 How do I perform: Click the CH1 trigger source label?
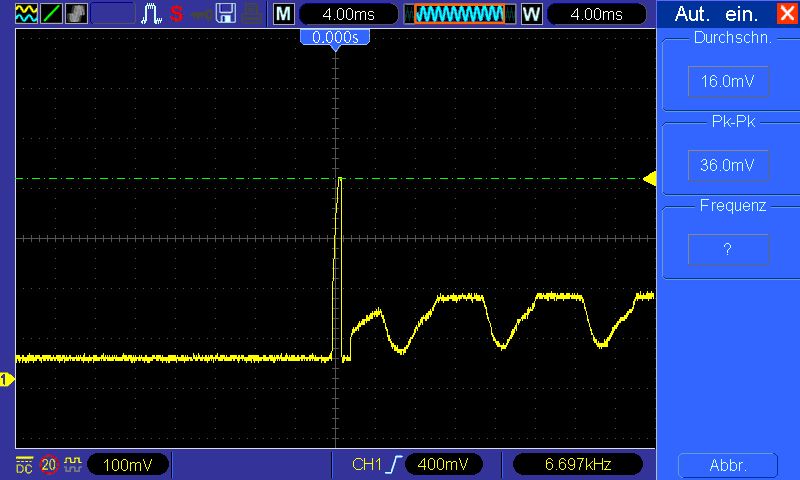pos(367,464)
